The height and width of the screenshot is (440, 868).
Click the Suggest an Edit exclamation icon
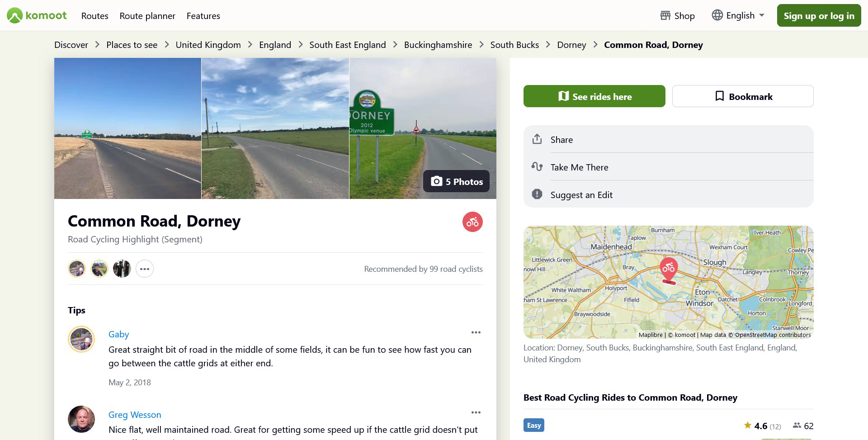(537, 194)
